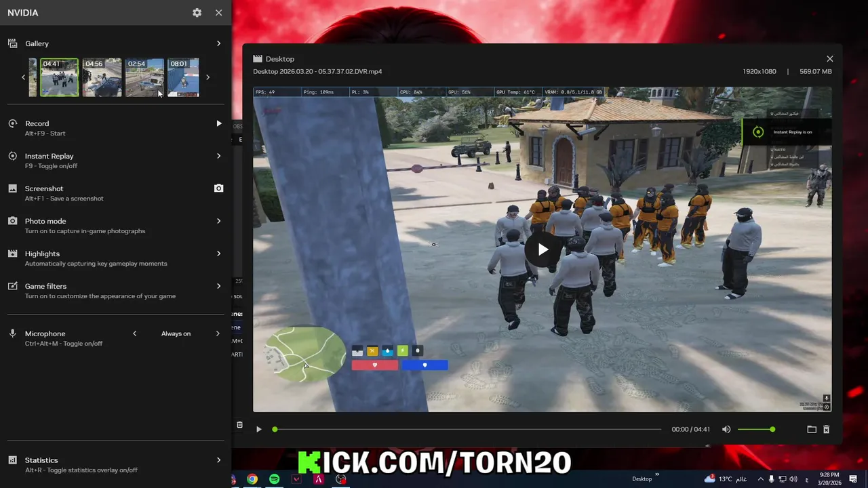This screenshot has width=868, height=488.
Task: Click the 00:00 / 04:41 time display
Action: (x=690, y=429)
